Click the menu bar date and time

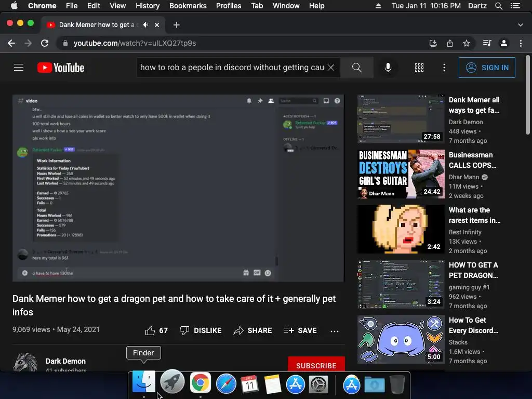426,6
